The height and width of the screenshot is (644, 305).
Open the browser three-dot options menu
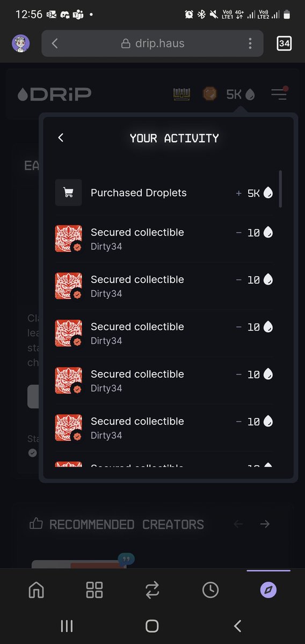[250, 43]
